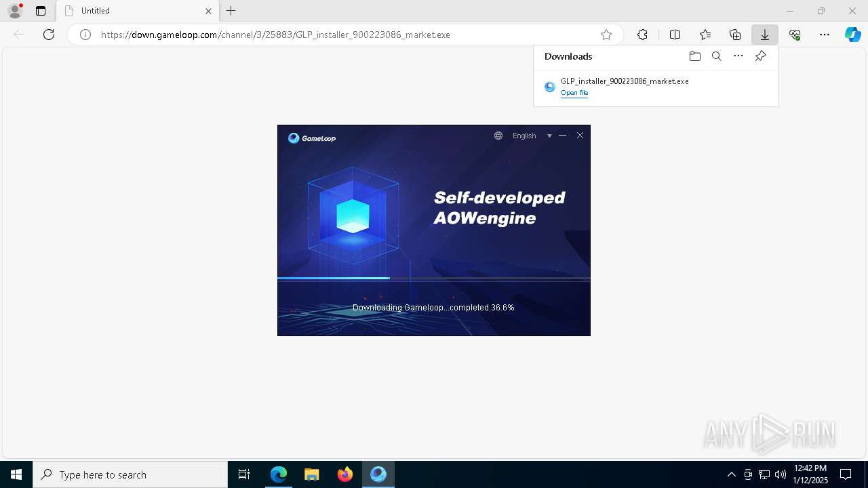Search downloads with magnifier icon
Viewport: 868px width, 488px height.
[x=717, y=56]
